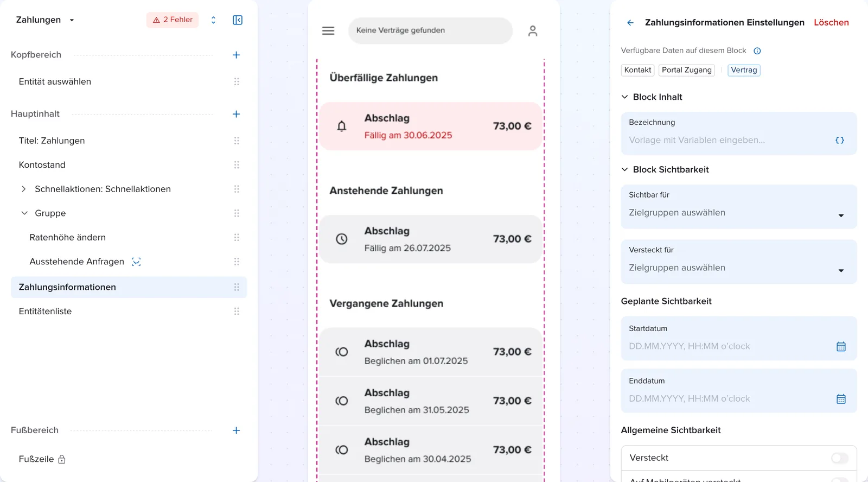This screenshot has width=868, height=482.
Task: Toggle the Versteckt switch
Action: pyautogui.click(x=840, y=458)
